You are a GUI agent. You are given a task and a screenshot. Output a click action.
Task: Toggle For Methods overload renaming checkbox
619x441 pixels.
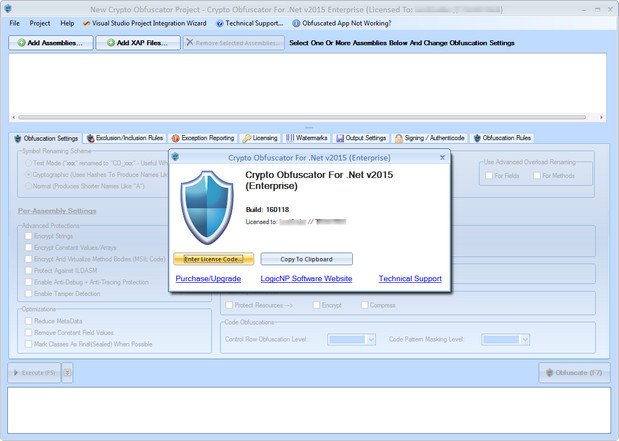tap(537, 175)
